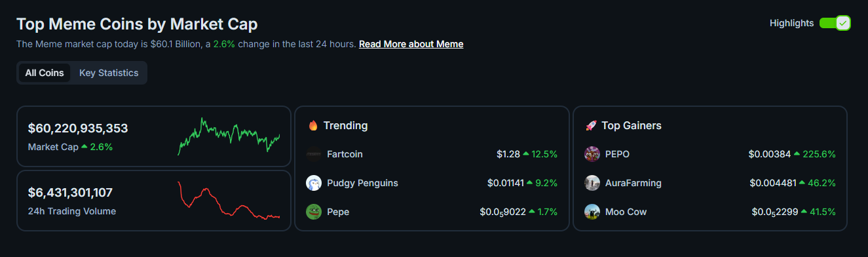The height and width of the screenshot is (257, 868).
Task: Open the Pudgy Penguins coin name
Action: [362, 183]
